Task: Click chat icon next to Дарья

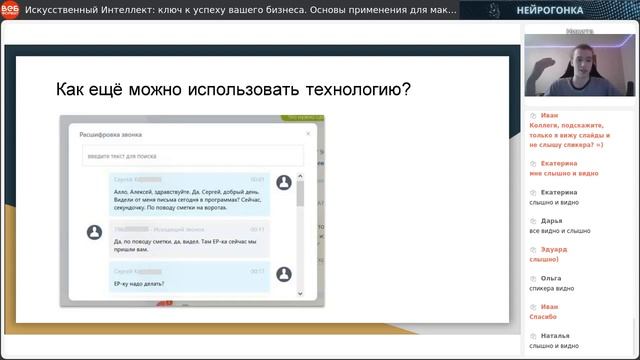Action: click(x=533, y=221)
